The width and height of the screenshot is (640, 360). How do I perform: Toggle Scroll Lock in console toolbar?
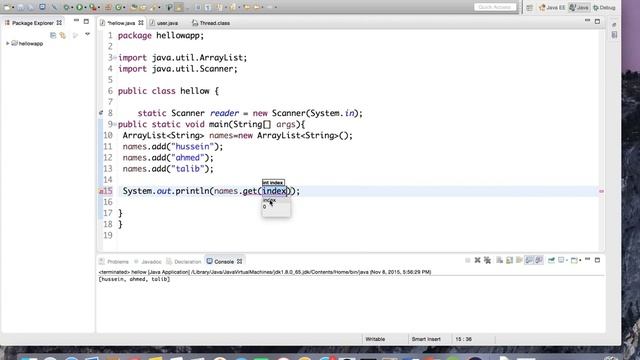pyautogui.click(x=509, y=260)
